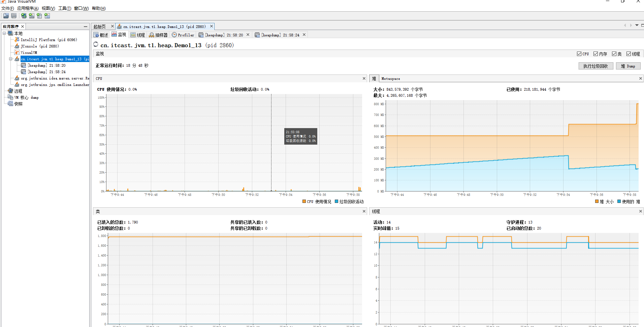Click the 远程 remote hosts icon
Screen dimensions: 644x327
pyautogui.click(x=10, y=91)
